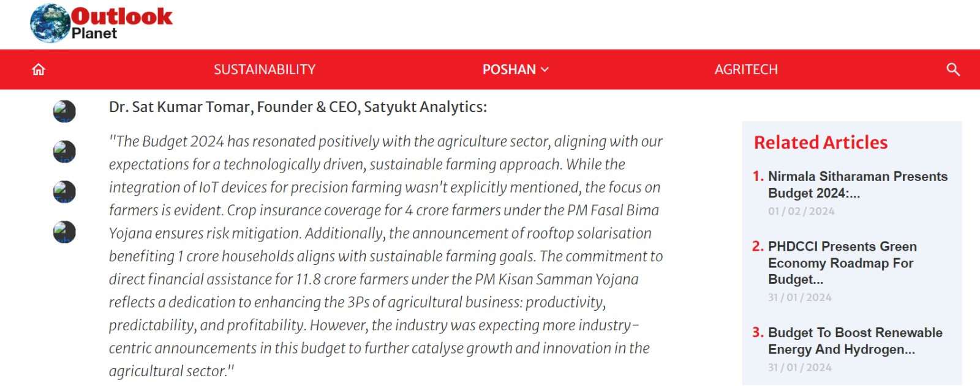The width and height of the screenshot is (980, 386).
Task: Click the 01/02/2024 article date
Action: point(801,211)
